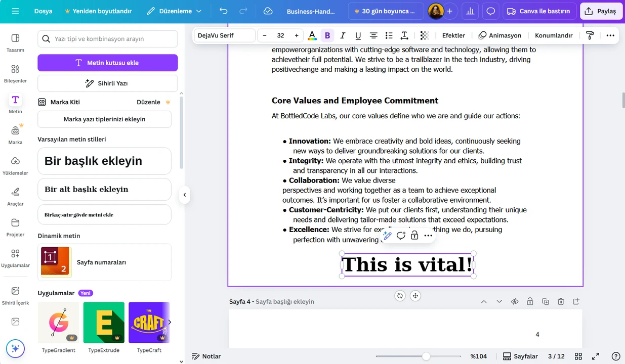Open more options in text toolbar
The width and height of the screenshot is (625, 364).
click(x=610, y=35)
